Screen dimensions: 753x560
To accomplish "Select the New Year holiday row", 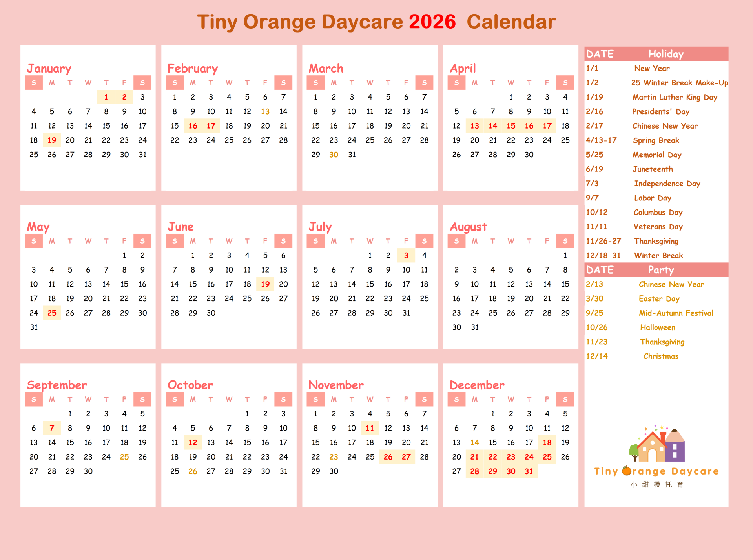I will 656,68.
